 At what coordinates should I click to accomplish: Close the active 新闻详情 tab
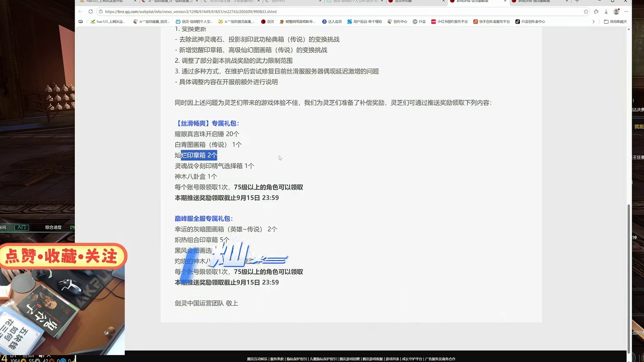[x=505, y=1]
